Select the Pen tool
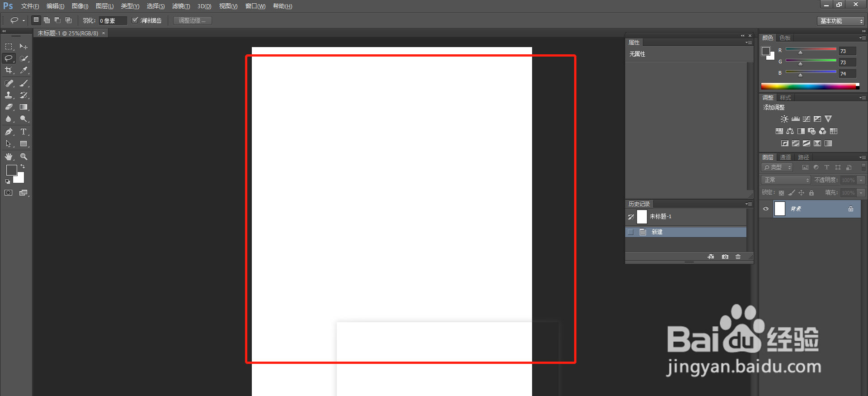The height and width of the screenshot is (396, 868). coord(9,132)
